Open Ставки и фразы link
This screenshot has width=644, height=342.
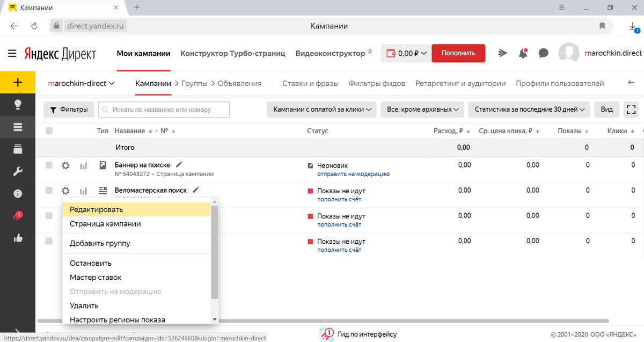click(310, 83)
